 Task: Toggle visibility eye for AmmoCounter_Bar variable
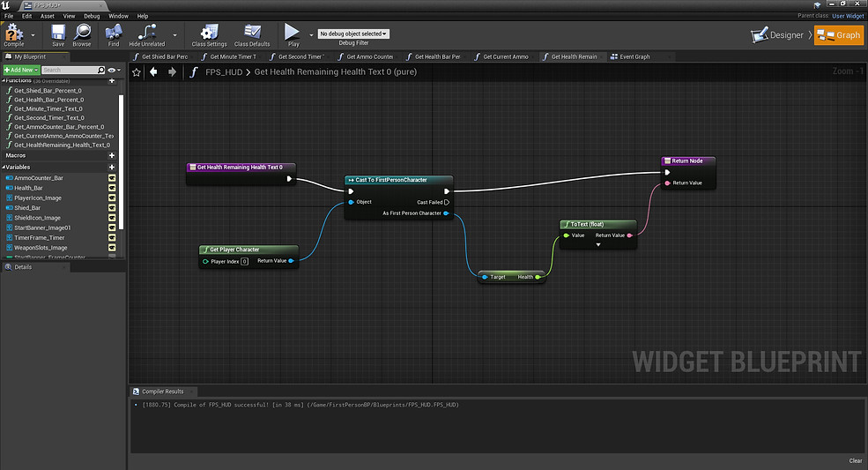[x=112, y=178]
